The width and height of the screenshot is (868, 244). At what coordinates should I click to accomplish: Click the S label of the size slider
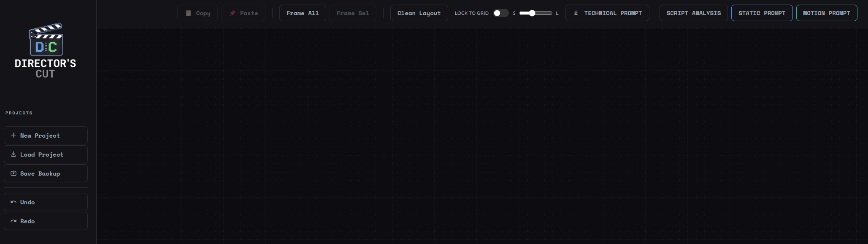pyautogui.click(x=514, y=13)
